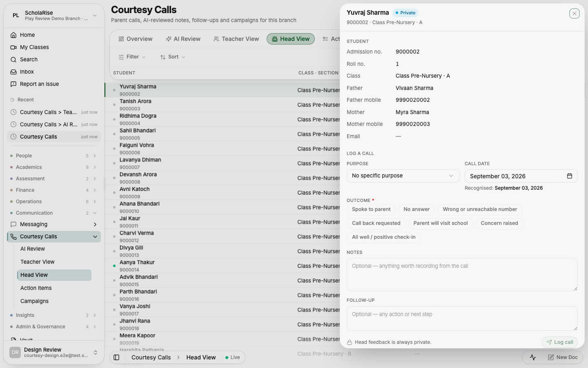Open the Filter dropdown
The image size is (588, 368).
coord(132,57)
